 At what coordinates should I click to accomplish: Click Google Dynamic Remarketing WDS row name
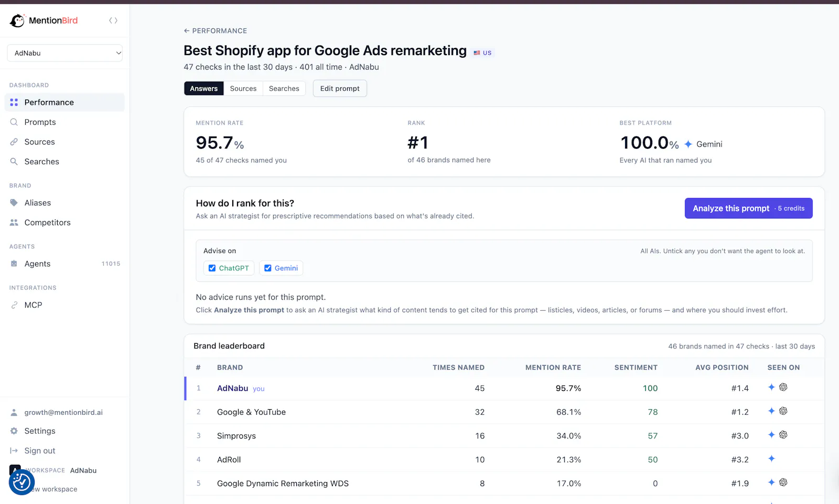click(283, 484)
